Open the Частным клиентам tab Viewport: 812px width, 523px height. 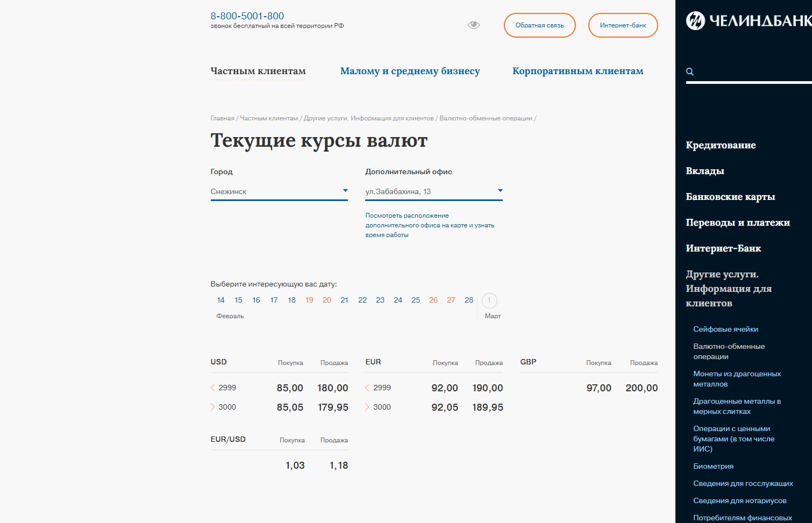click(x=258, y=71)
